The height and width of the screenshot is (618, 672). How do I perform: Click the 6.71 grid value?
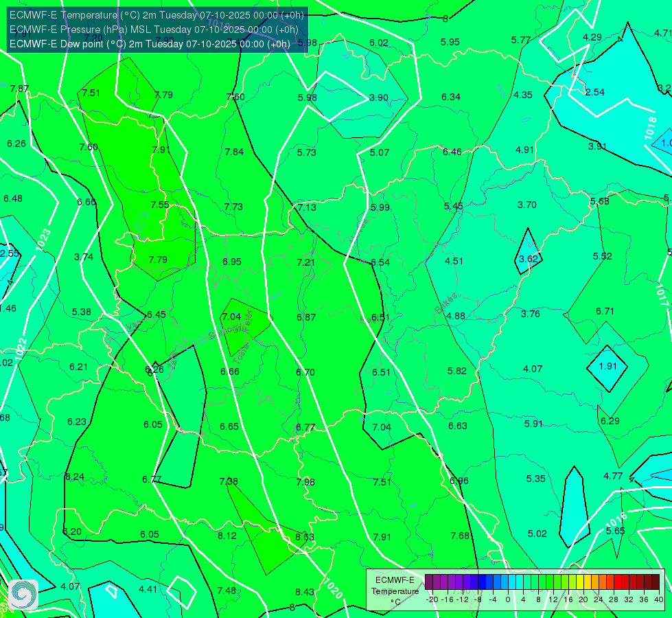(x=605, y=311)
